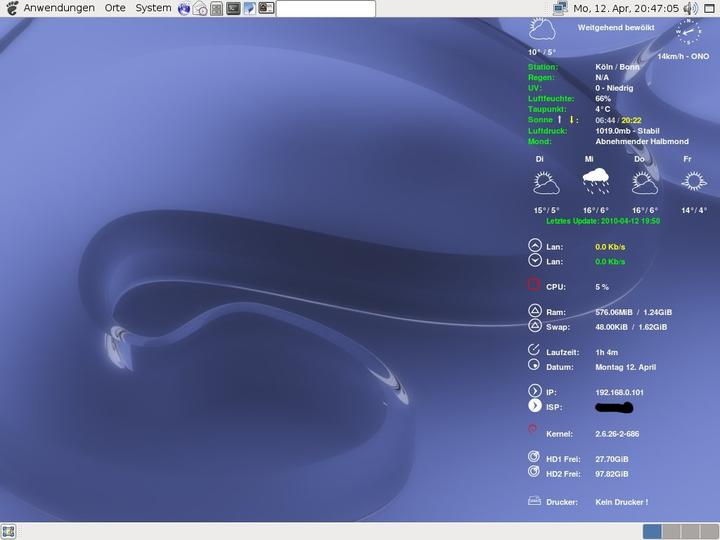Screen dimensions: 720x540
Task: Click the window selector icon at top right
Action: point(710,8)
